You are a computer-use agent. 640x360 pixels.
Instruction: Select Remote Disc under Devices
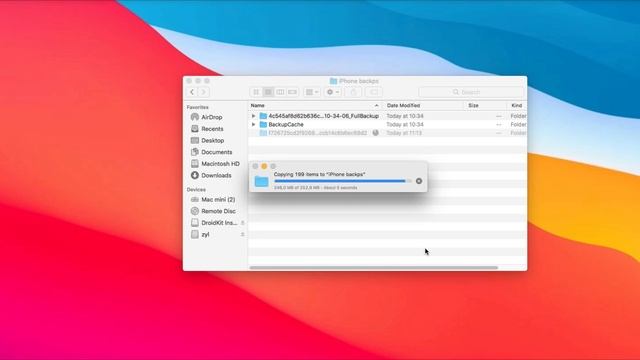tap(218, 211)
